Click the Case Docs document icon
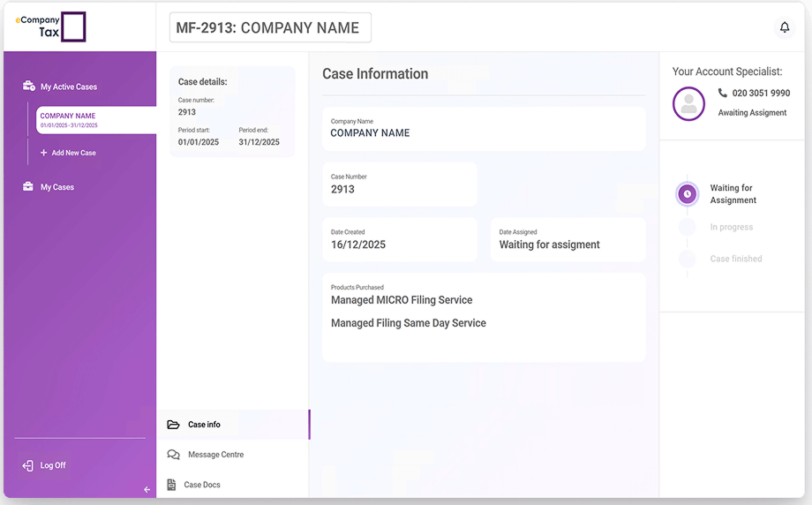Image resolution: width=812 pixels, height=505 pixels. pyautogui.click(x=172, y=485)
